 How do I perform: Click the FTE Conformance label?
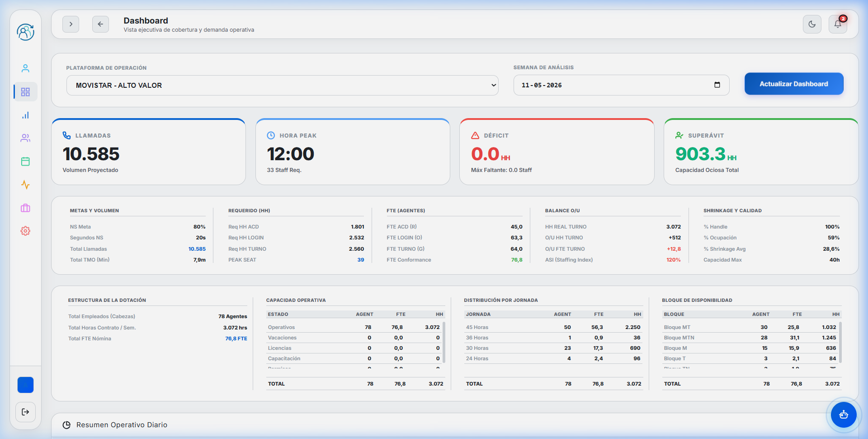click(409, 260)
